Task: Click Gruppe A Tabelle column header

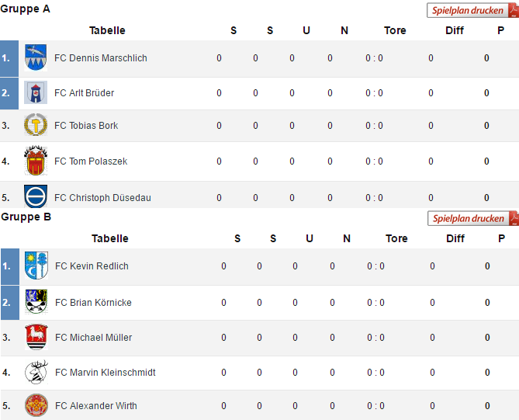Action: (107, 30)
